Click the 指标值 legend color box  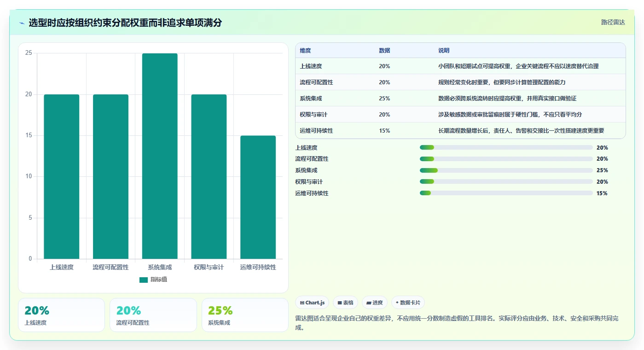click(144, 280)
